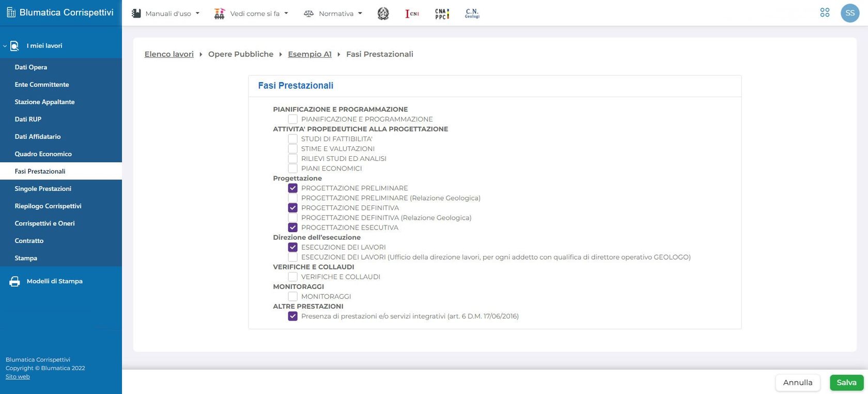Image resolution: width=868 pixels, height=394 pixels.
Task: Uncheck PROGETTAZIONE PRELIMINARE checkbox
Action: pyautogui.click(x=293, y=188)
